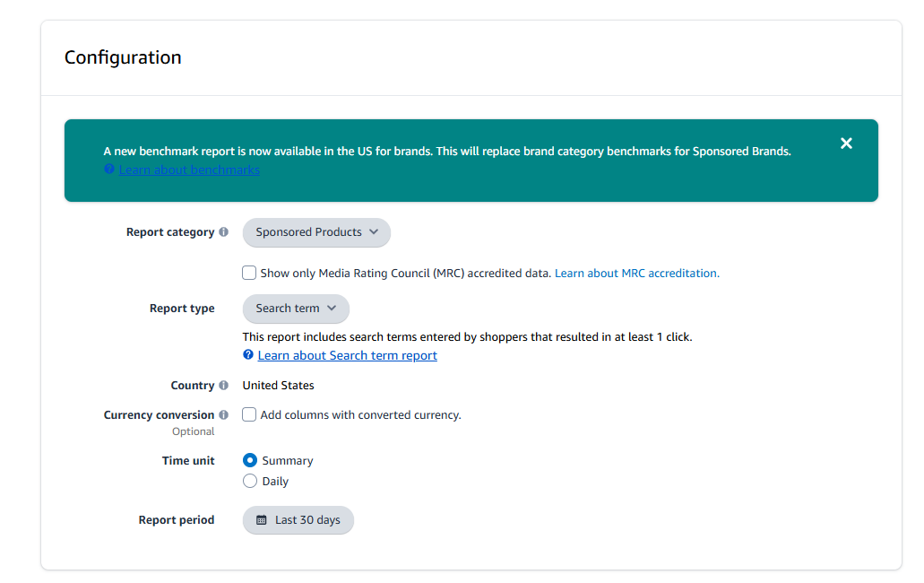The height and width of the screenshot is (583, 924).
Task: Click the United States country value
Action: tap(278, 386)
